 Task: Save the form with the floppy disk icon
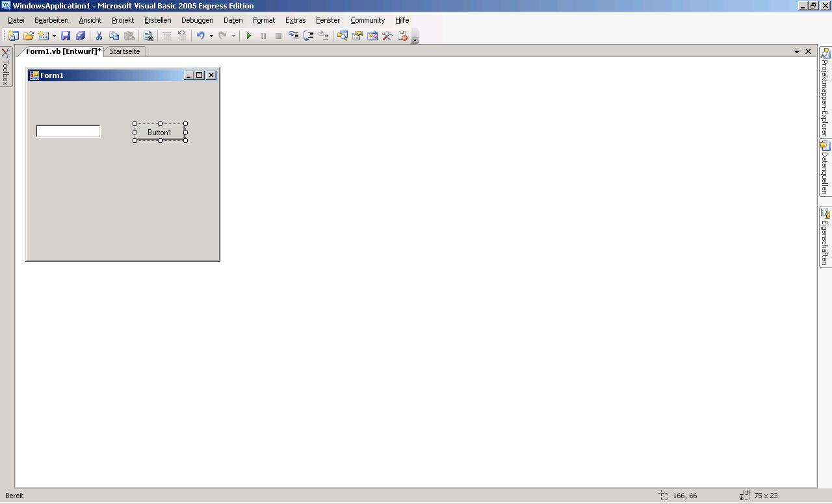pos(66,36)
